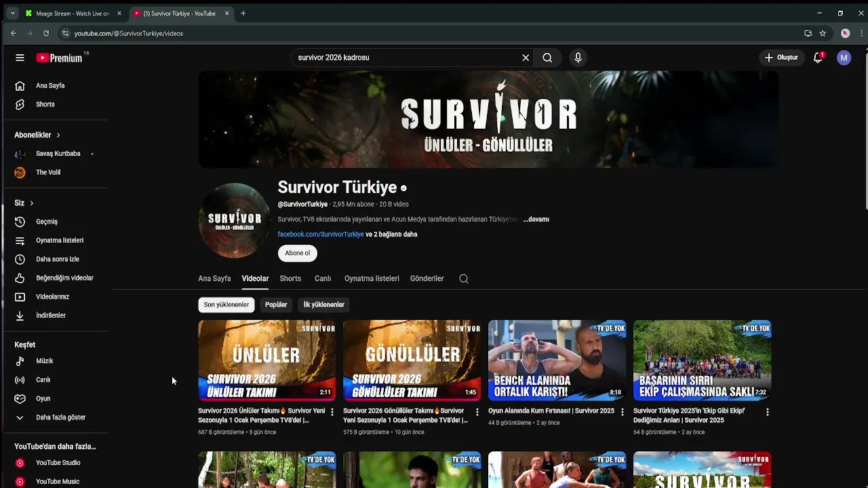
Task: Open Canlı live icon under Keşfet
Action: pos(20,380)
